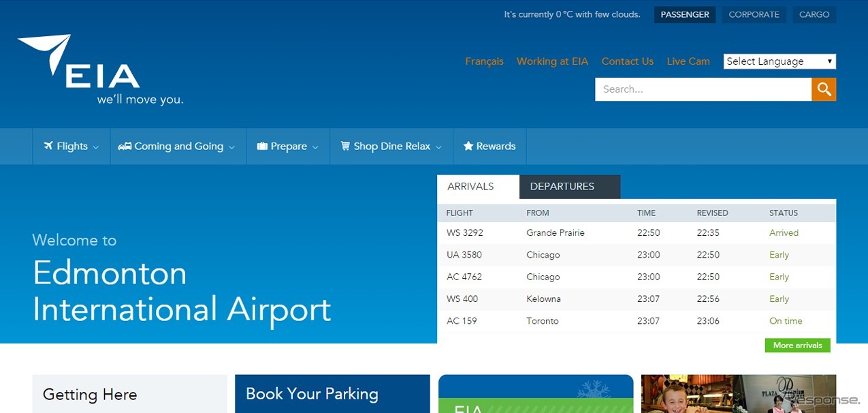
Task: Click the shopping cart icon beside Shop Dine Relax
Action: click(x=345, y=146)
